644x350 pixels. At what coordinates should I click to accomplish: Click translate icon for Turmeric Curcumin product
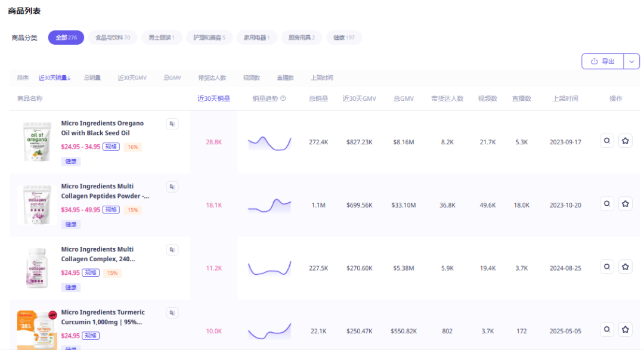coord(172,312)
